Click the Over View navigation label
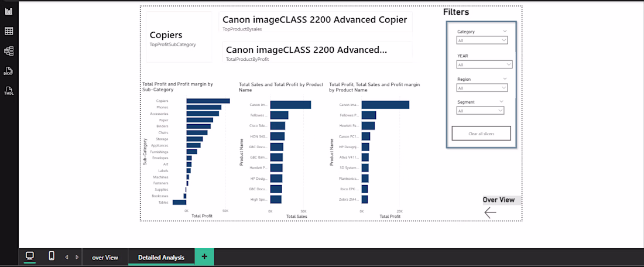The image size is (644, 267). pyautogui.click(x=498, y=200)
